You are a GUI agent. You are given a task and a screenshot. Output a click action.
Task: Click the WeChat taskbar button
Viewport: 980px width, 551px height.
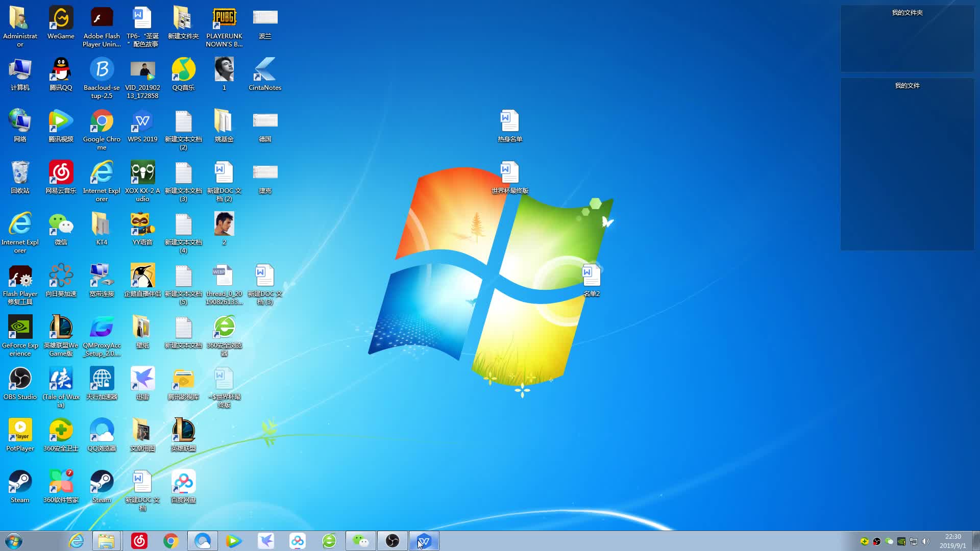(x=361, y=541)
